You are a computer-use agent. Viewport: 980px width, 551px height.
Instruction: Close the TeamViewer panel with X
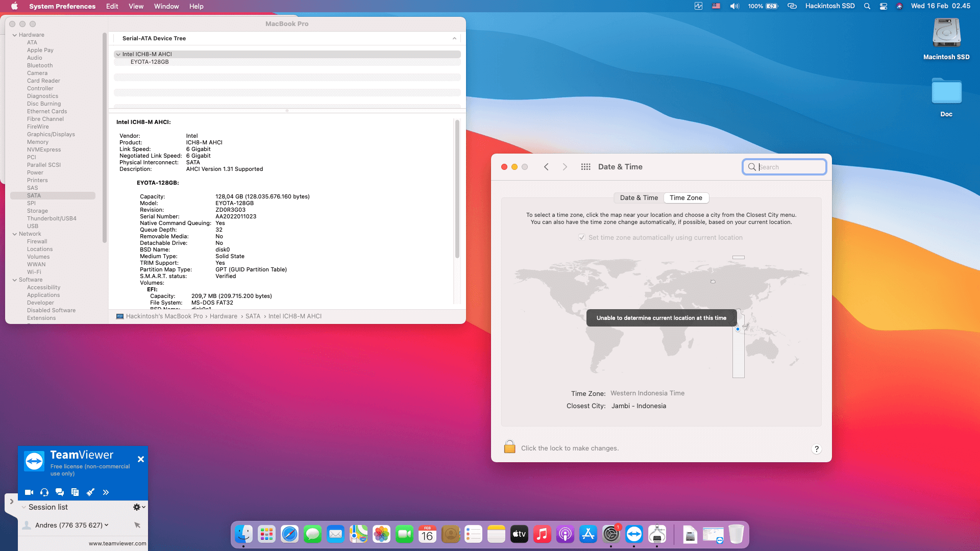coord(141,459)
